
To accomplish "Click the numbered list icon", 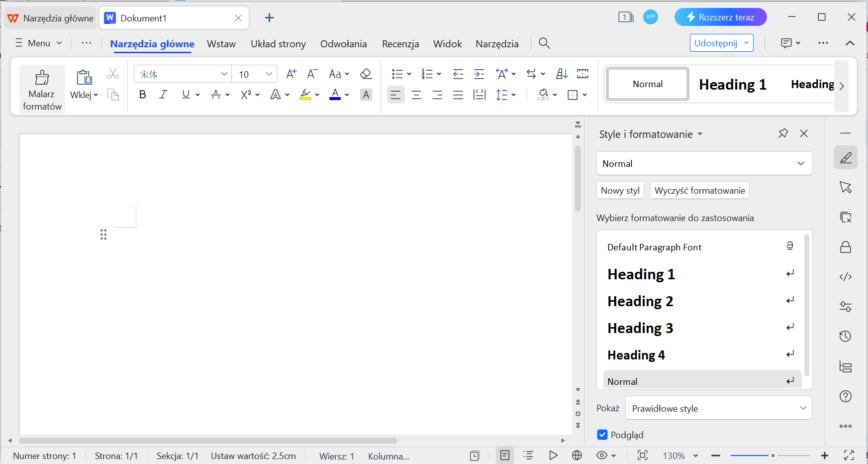I will point(427,74).
